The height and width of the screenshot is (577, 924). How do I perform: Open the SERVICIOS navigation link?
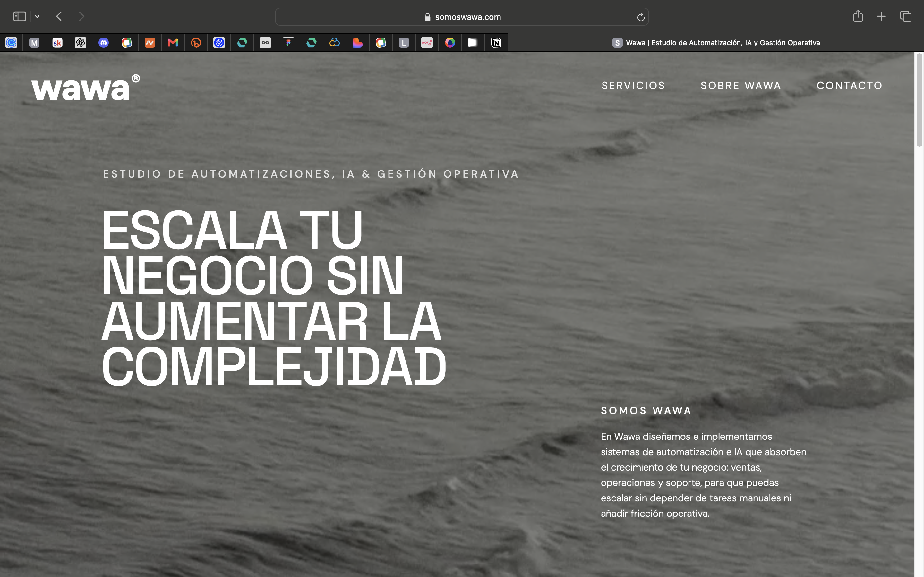point(633,86)
